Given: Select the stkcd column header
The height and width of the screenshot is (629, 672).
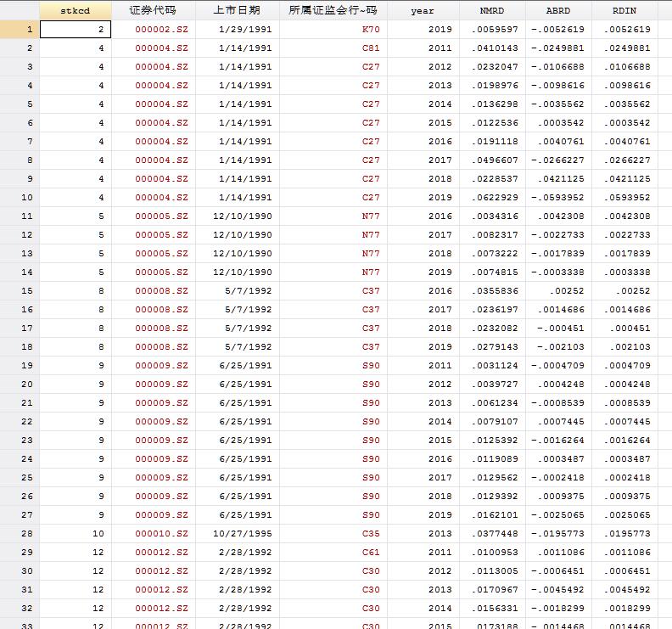Looking at the screenshot, I should (x=76, y=11).
